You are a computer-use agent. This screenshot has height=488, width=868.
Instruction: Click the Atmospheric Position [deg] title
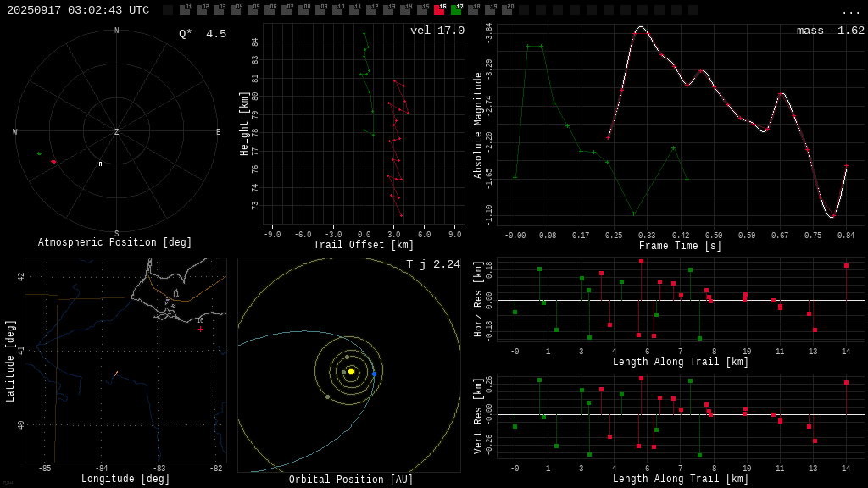114,242
